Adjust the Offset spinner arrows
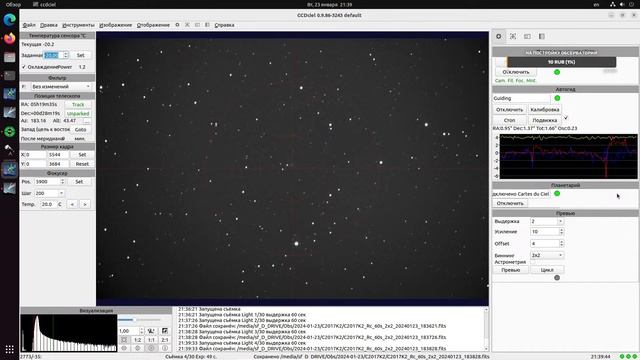Viewport: 640px width, 360px height. 562,243
